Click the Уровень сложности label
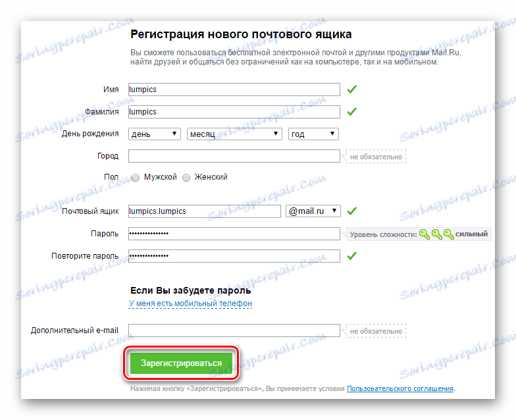Viewport: 516px width, 420px height. pos(383,234)
